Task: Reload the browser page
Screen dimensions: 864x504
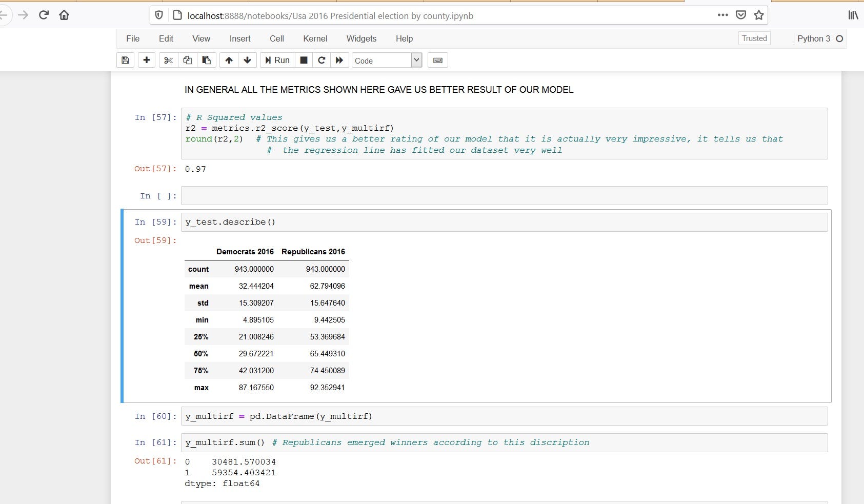Action: point(44,15)
